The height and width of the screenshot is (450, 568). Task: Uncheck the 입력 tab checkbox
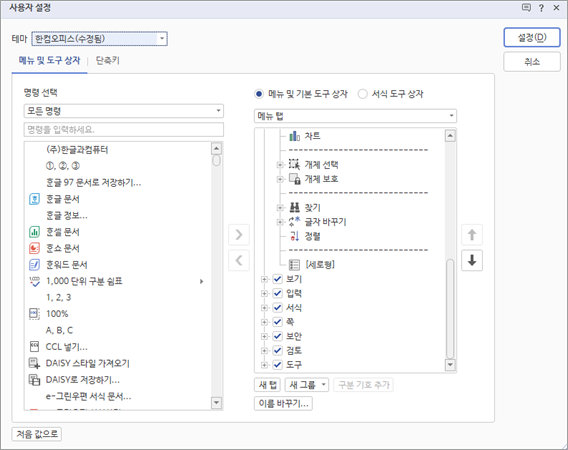pos(277,293)
